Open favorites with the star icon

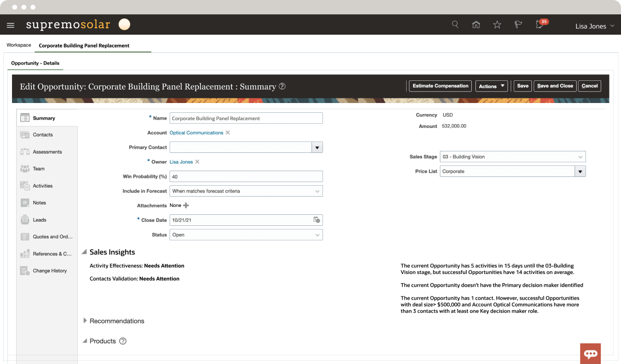tap(497, 24)
